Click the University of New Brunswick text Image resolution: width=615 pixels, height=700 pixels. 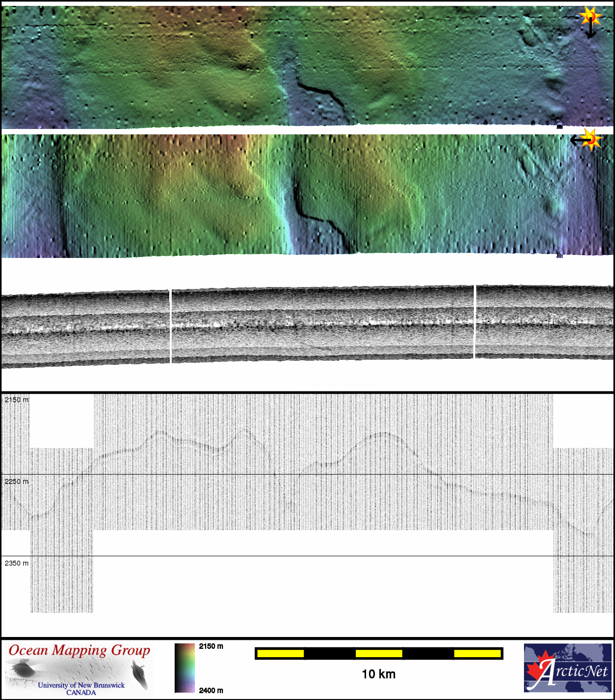click(x=81, y=685)
